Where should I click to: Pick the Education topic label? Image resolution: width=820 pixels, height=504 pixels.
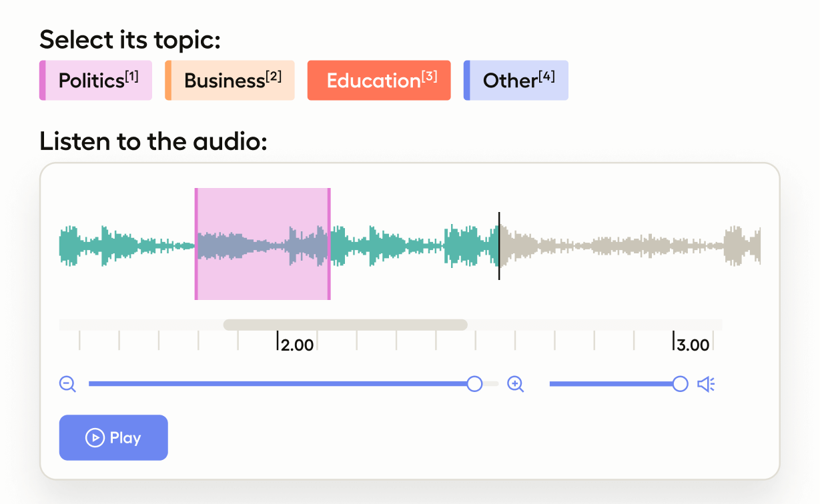[x=379, y=81]
